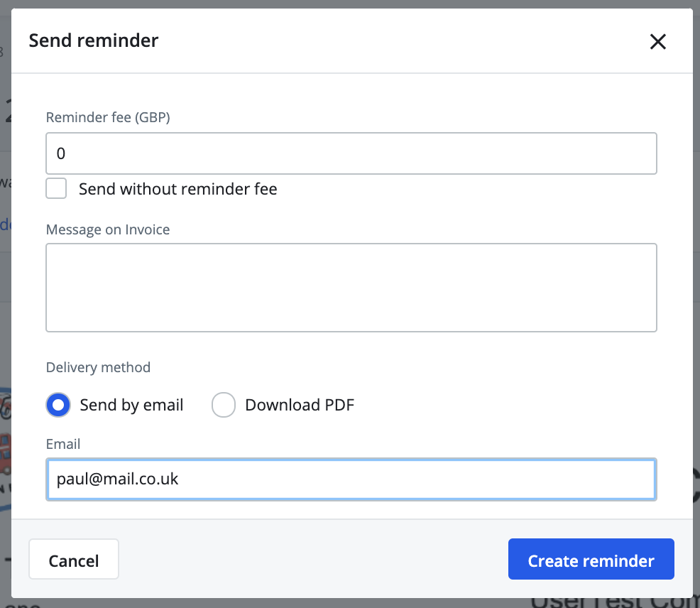The height and width of the screenshot is (608, 700).
Task: Submit the reminder via Create reminder
Action: (591, 560)
